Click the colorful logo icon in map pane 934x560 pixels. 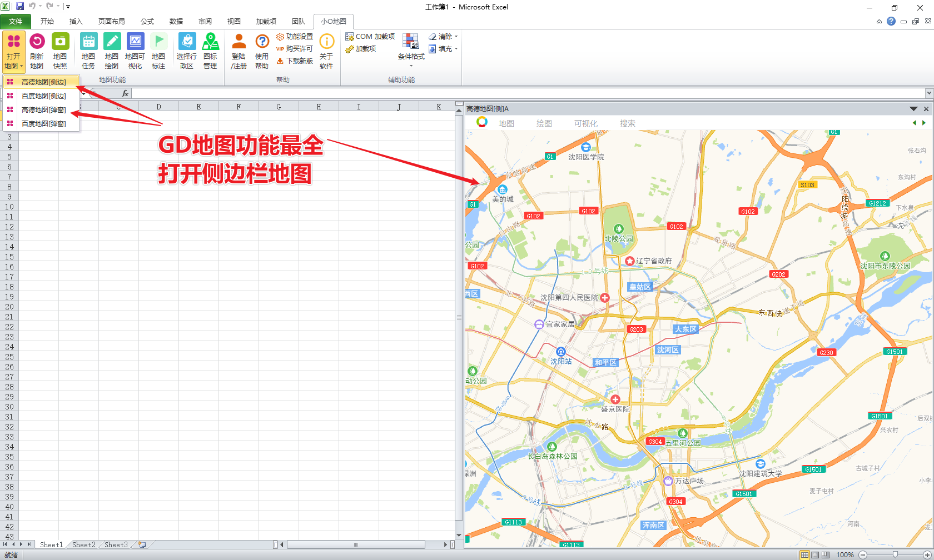(482, 122)
